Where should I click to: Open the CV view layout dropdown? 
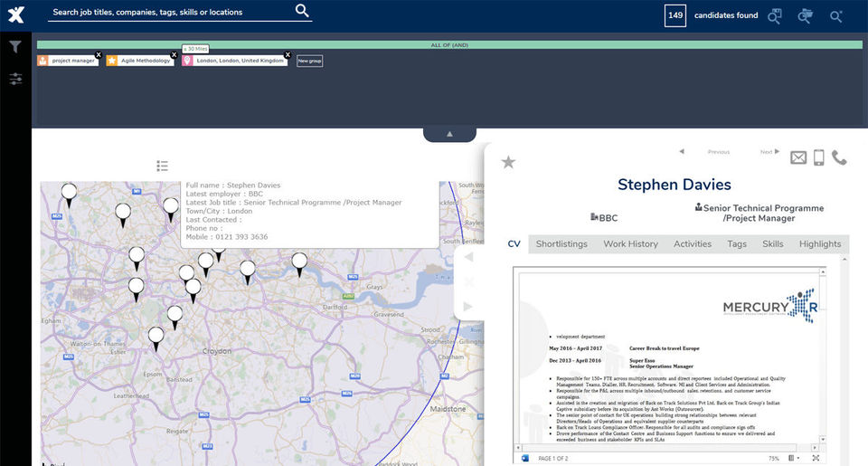pos(795,458)
